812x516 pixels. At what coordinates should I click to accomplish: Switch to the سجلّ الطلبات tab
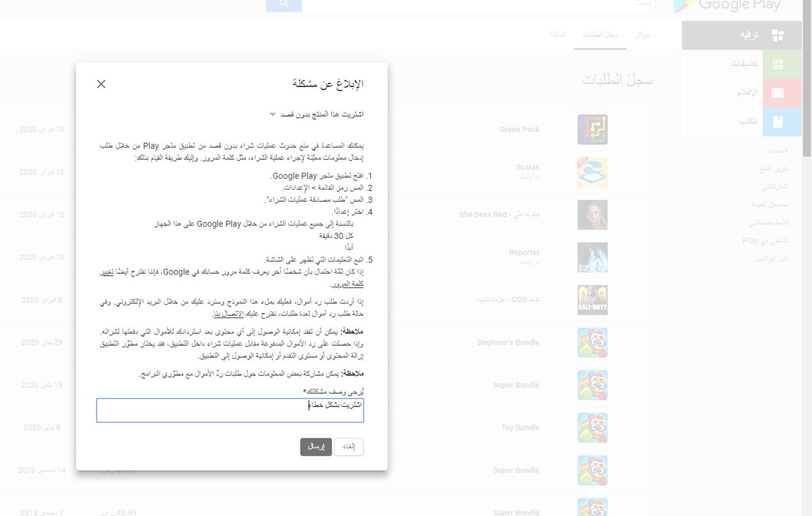click(x=601, y=35)
